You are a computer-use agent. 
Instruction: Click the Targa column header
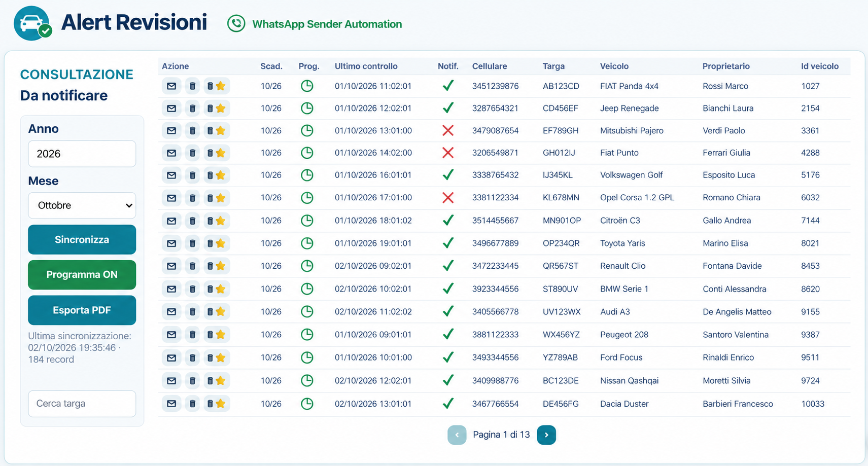click(x=553, y=66)
